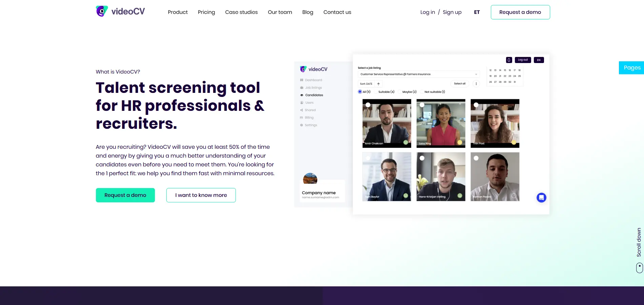
Task: Open the Sort: DATE dropdown
Action: [366, 84]
